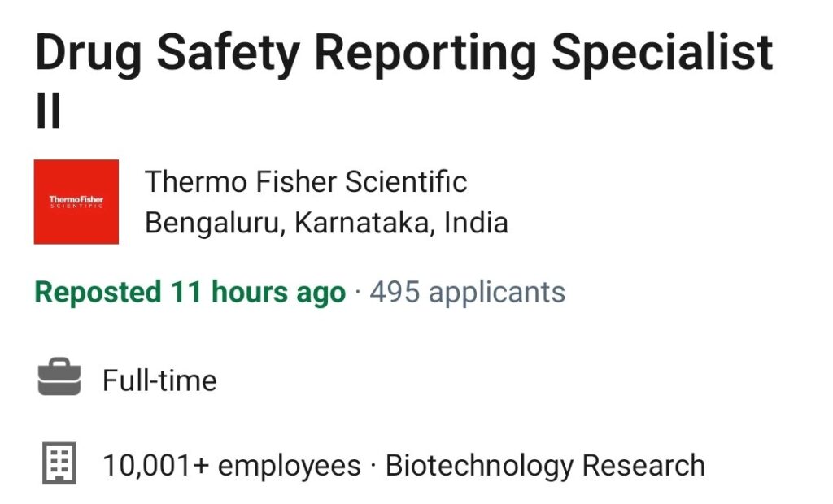Select the word 'Safety' in the title

229,53
